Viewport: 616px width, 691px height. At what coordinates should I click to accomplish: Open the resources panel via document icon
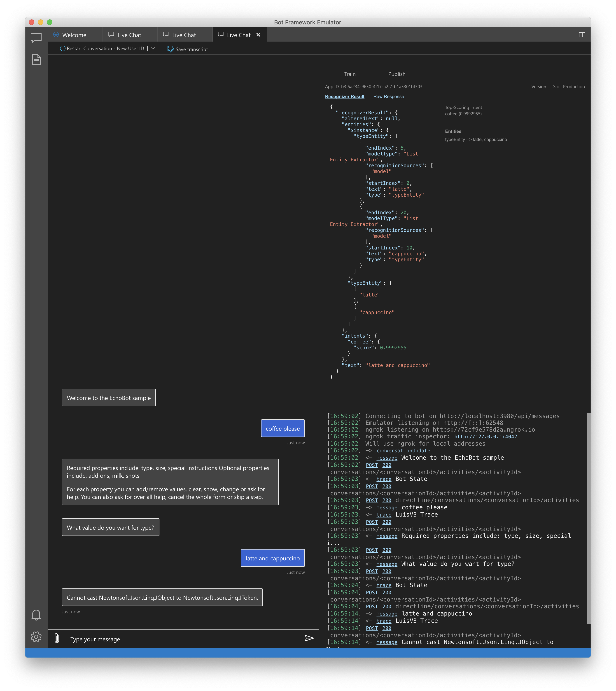pos(36,60)
